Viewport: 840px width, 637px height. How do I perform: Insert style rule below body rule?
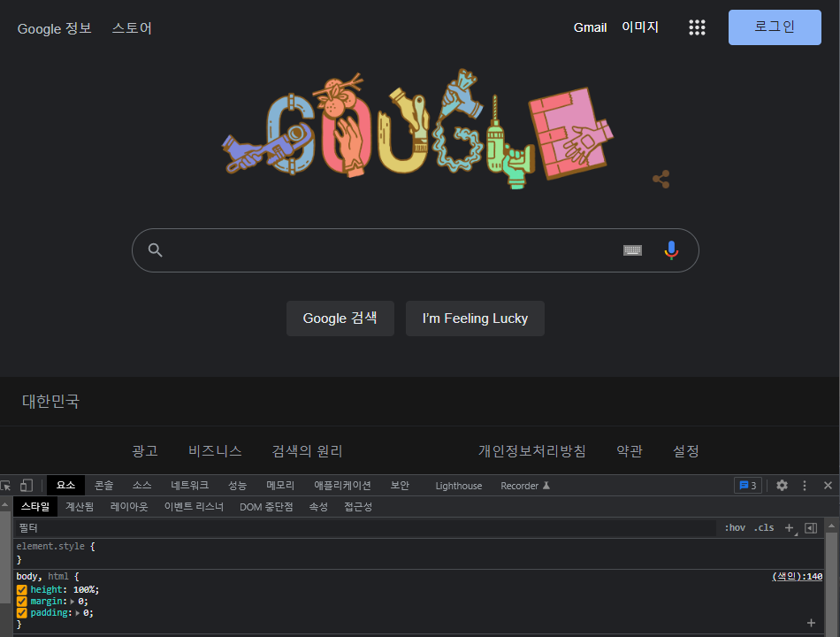(x=811, y=623)
